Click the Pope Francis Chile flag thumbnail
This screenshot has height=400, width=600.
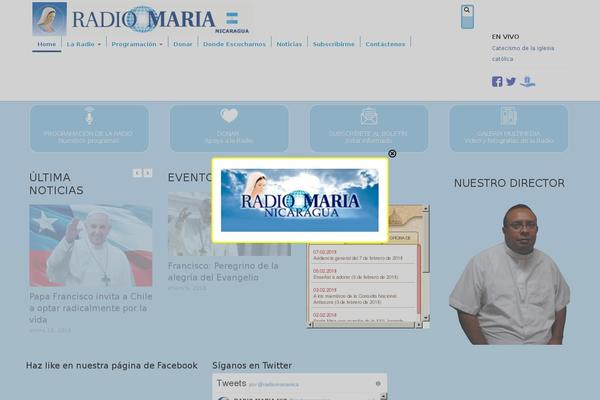pyautogui.click(x=91, y=245)
